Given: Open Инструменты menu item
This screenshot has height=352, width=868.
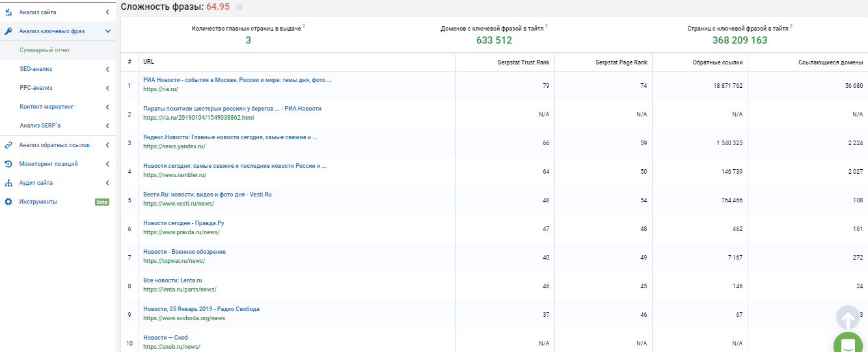Looking at the screenshot, I should coord(38,202).
